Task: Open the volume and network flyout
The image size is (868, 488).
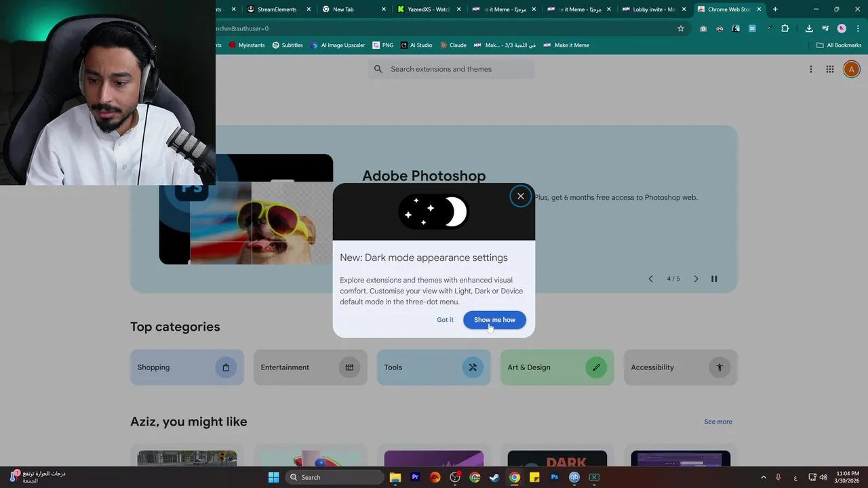Action: [x=818, y=477]
